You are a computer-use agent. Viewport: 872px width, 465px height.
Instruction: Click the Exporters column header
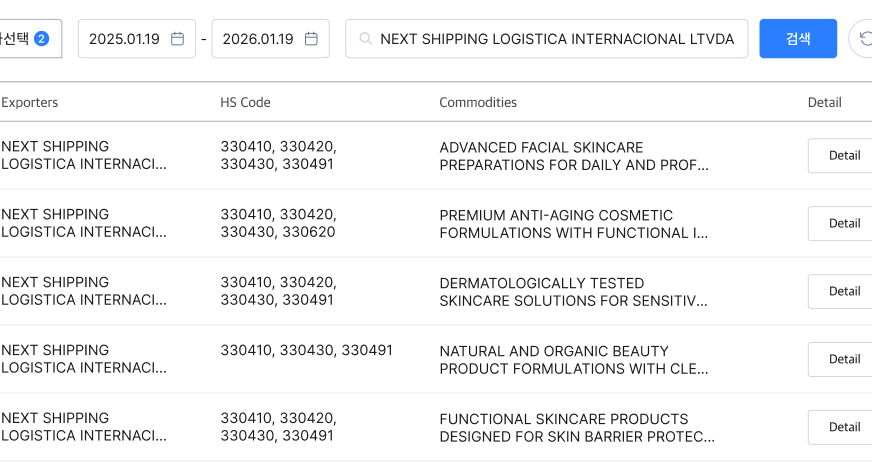pos(30,102)
